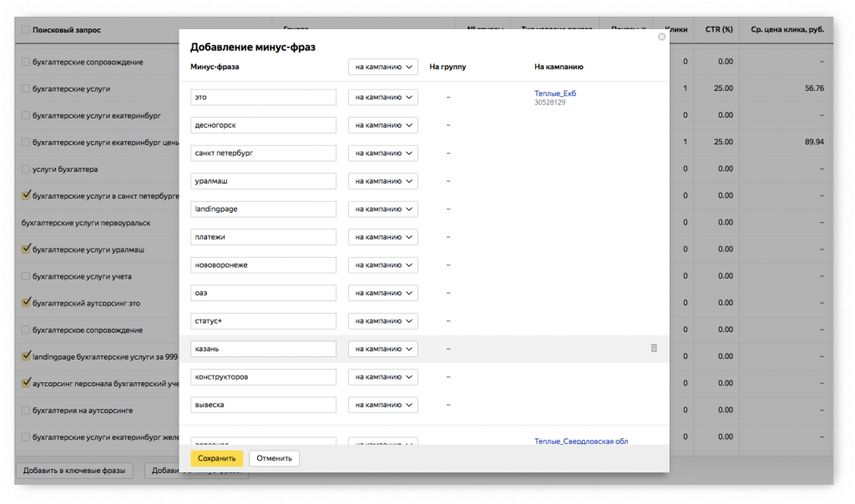This screenshot has height=504, width=855.
Task: Open the Теплые_Екб campaign link
Action: [555, 93]
